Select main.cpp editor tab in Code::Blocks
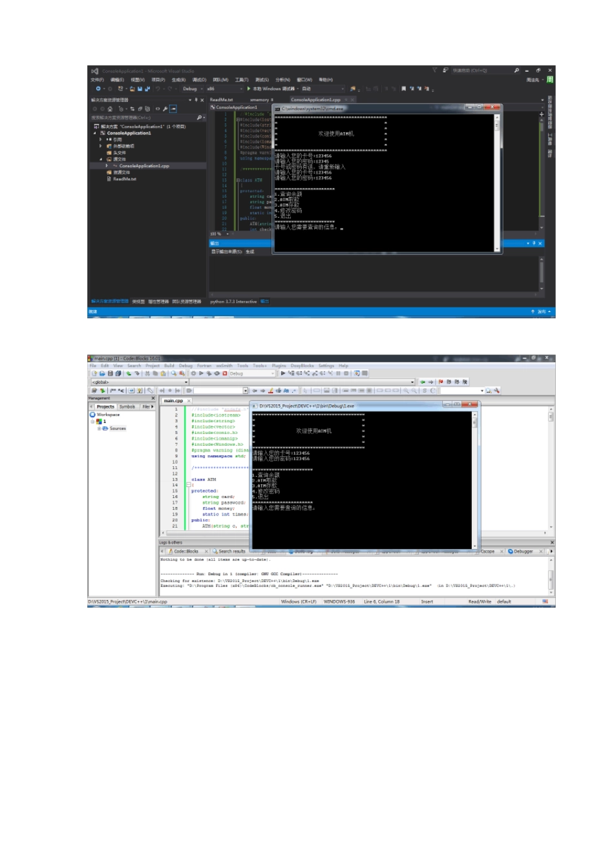The image size is (614, 868). pos(173,400)
